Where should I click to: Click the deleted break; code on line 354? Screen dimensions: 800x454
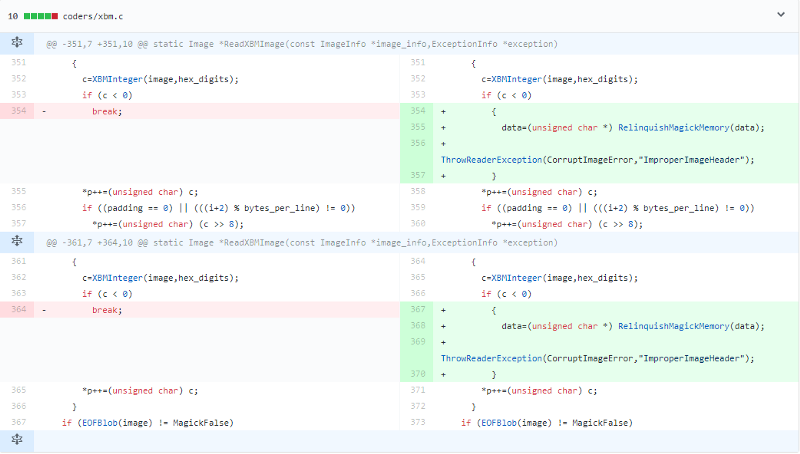pos(106,111)
